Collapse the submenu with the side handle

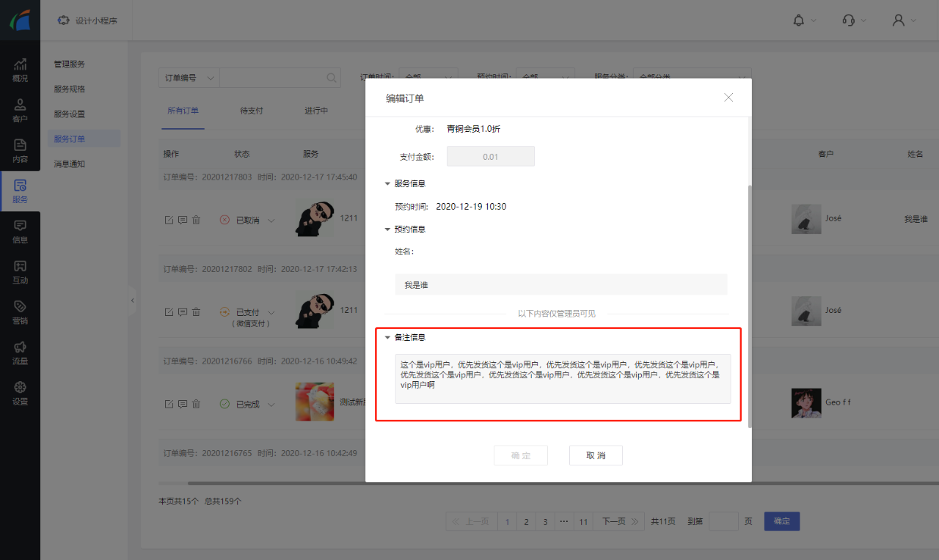[x=132, y=300]
